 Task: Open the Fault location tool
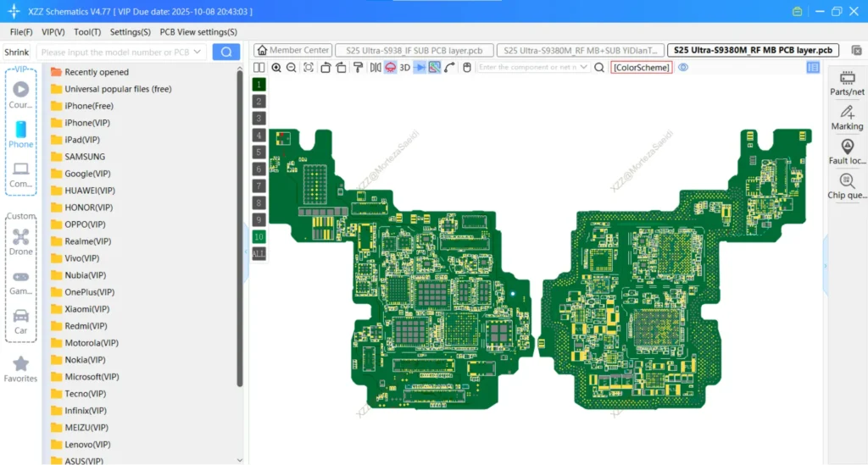coord(847,152)
